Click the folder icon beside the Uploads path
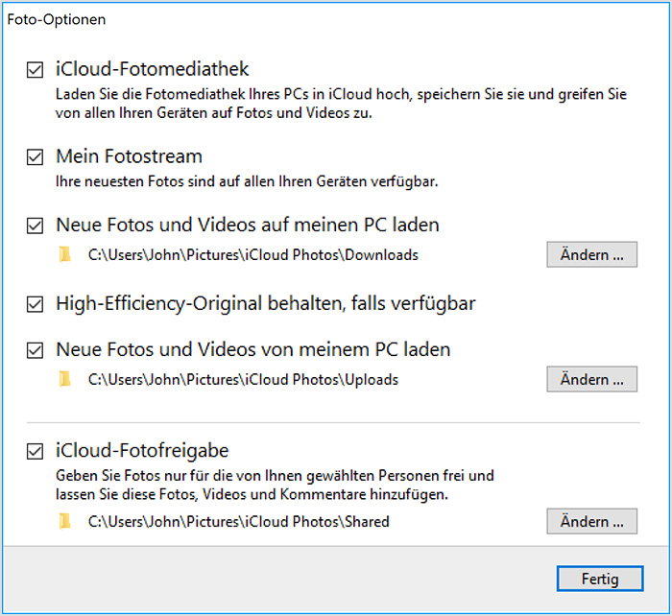The width and height of the screenshot is (672, 616). [x=65, y=380]
